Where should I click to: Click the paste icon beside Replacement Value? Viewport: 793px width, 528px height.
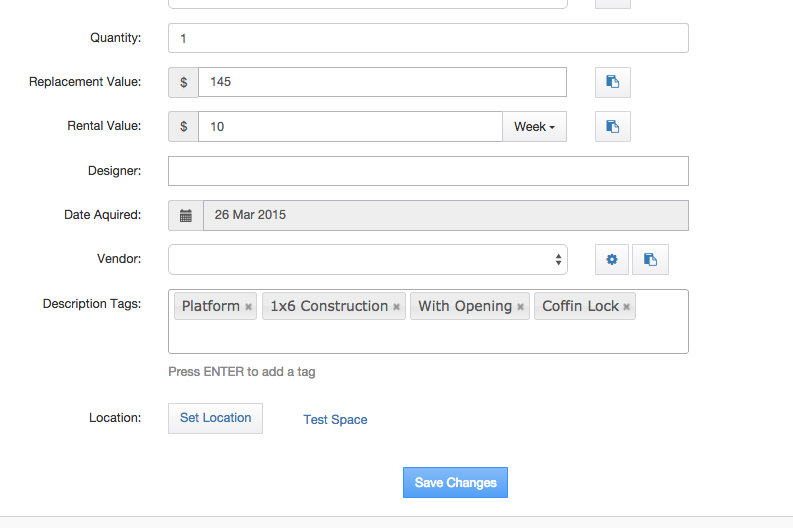(x=612, y=82)
